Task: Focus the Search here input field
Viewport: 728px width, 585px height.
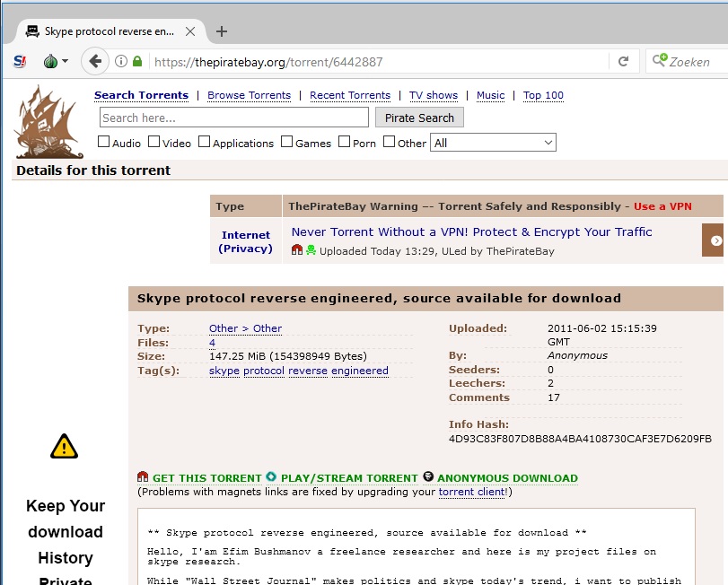Action: coord(234,118)
